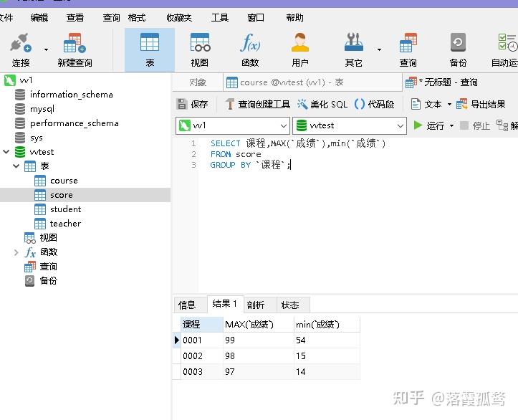Image resolution: width=518 pixels, height=420 pixels.
Task: Open the 查看 menu
Action: (75, 17)
